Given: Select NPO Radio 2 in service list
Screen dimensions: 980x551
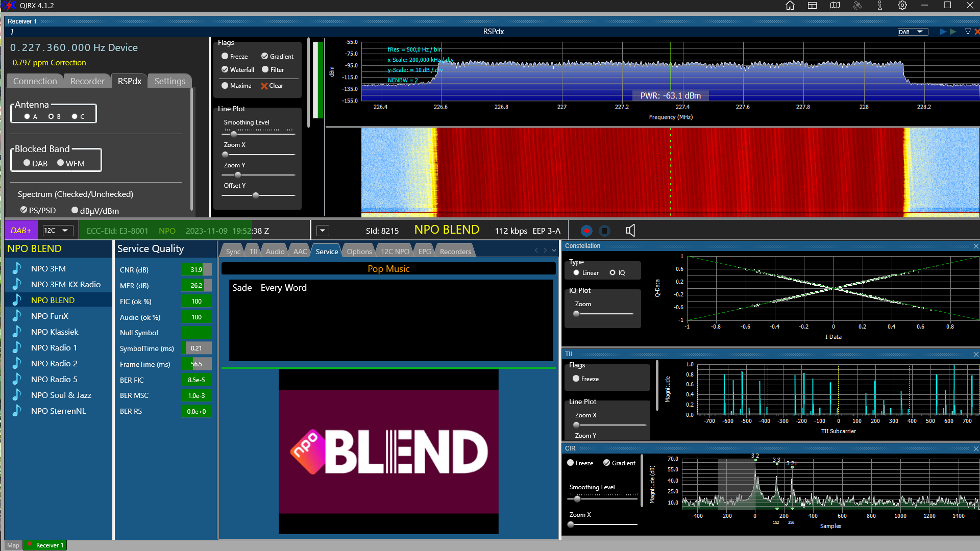Looking at the screenshot, I should 54,363.
